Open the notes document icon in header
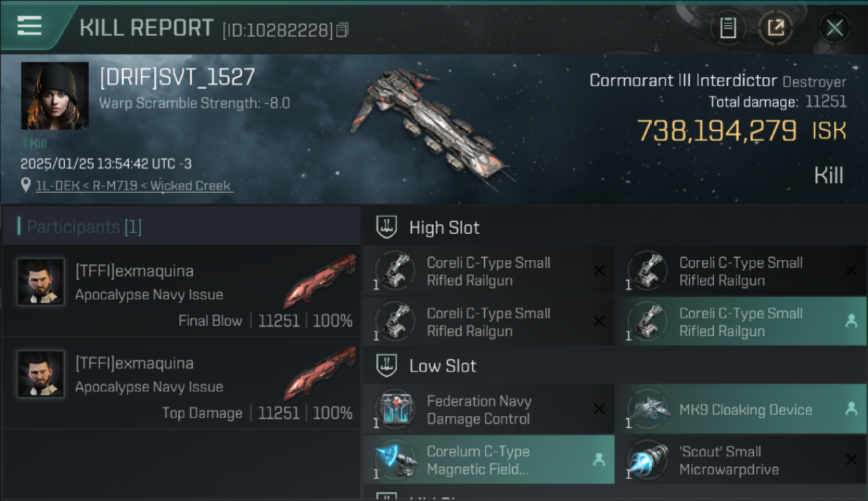This screenshot has width=868, height=501. pyautogui.click(x=728, y=28)
